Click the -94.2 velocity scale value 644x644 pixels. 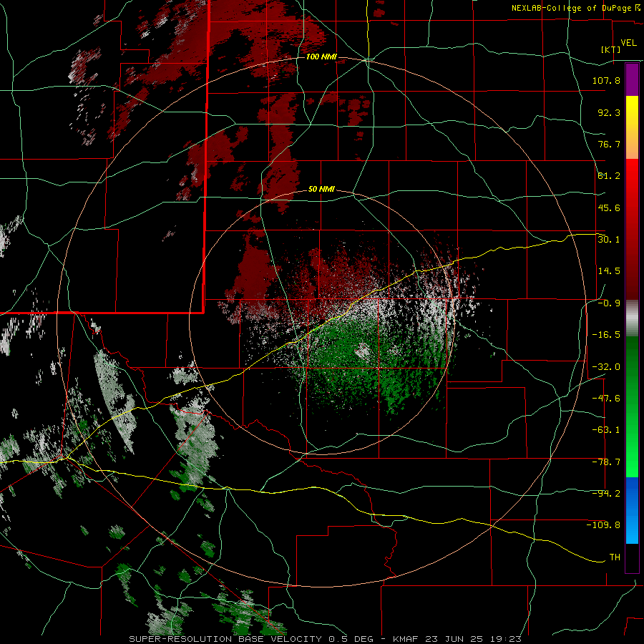[606, 493]
